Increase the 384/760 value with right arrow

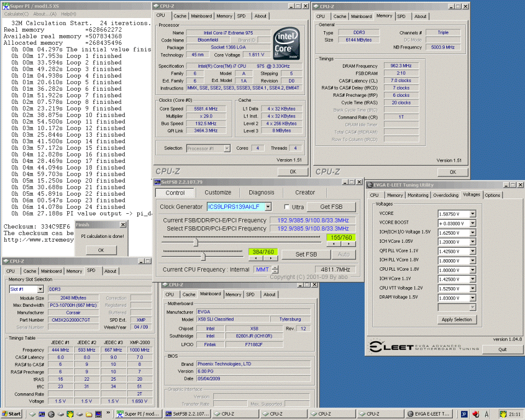[271, 258]
